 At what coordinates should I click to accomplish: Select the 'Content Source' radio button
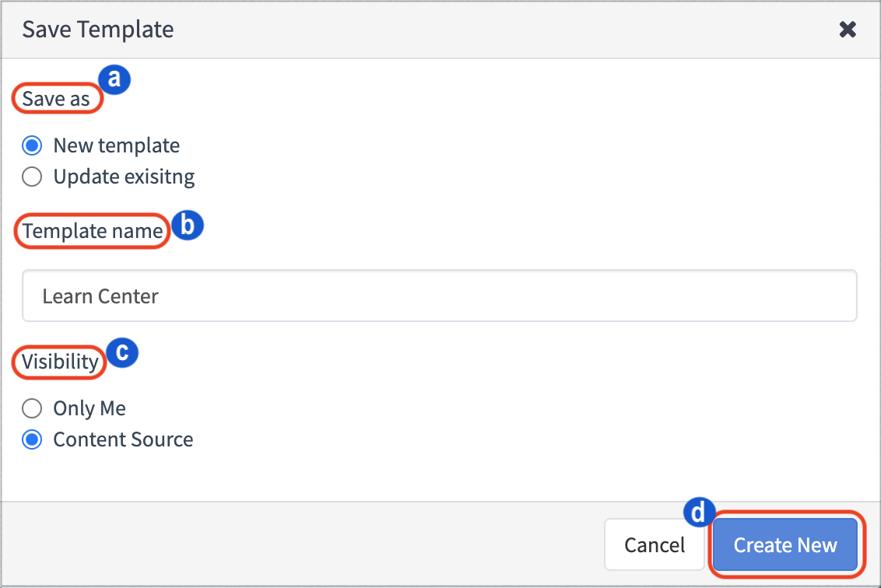pos(32,439)
